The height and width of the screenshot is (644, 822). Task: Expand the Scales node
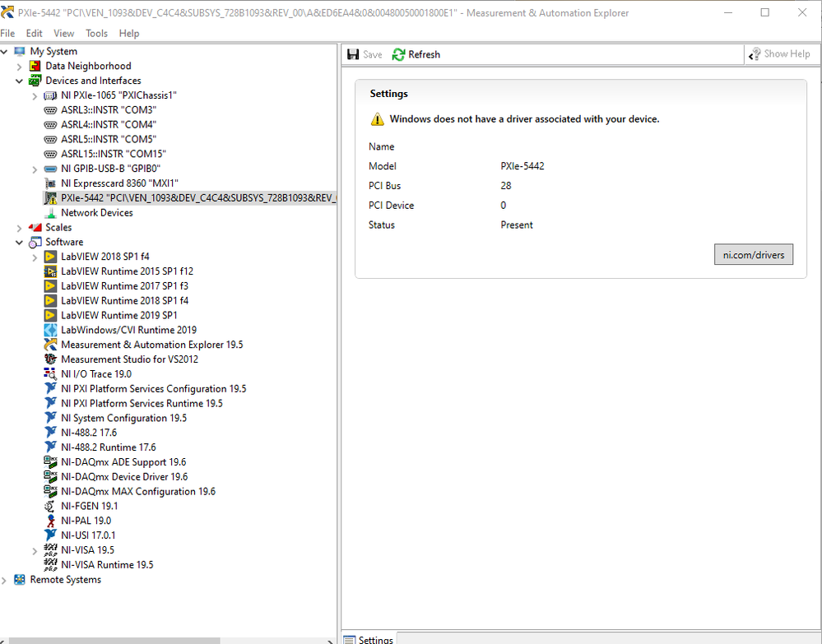[20, 228]
